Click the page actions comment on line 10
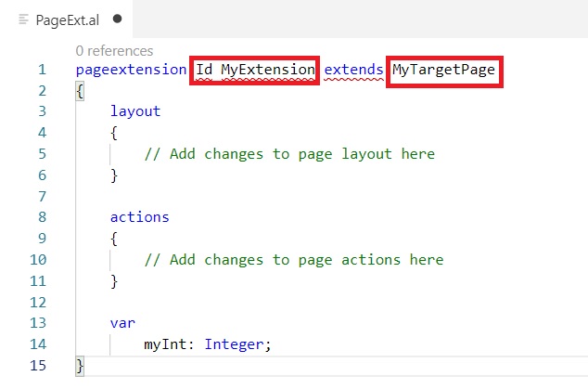588x389 pixels. [294, 260]
